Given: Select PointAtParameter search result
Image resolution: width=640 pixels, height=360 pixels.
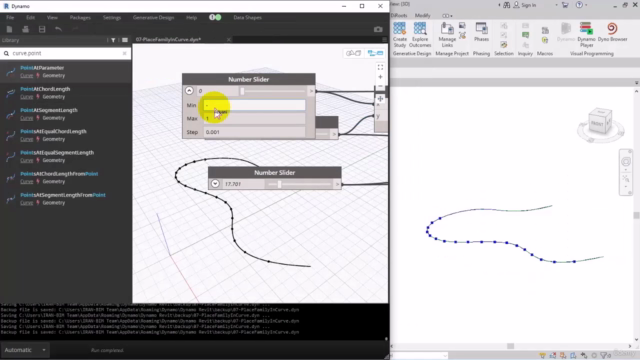Looking at the screenshot, I should [x=65, y=71].
